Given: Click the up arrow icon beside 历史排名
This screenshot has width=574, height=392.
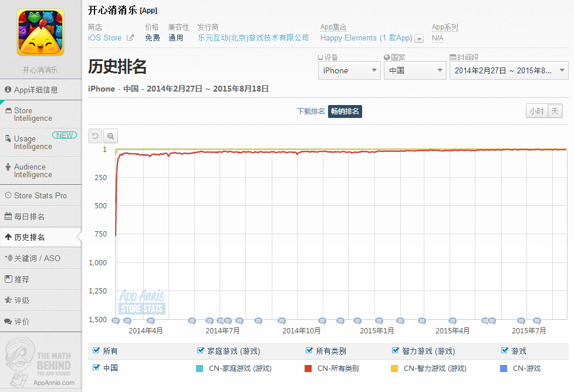Looking at the screenshot, I should click(8, 237).
